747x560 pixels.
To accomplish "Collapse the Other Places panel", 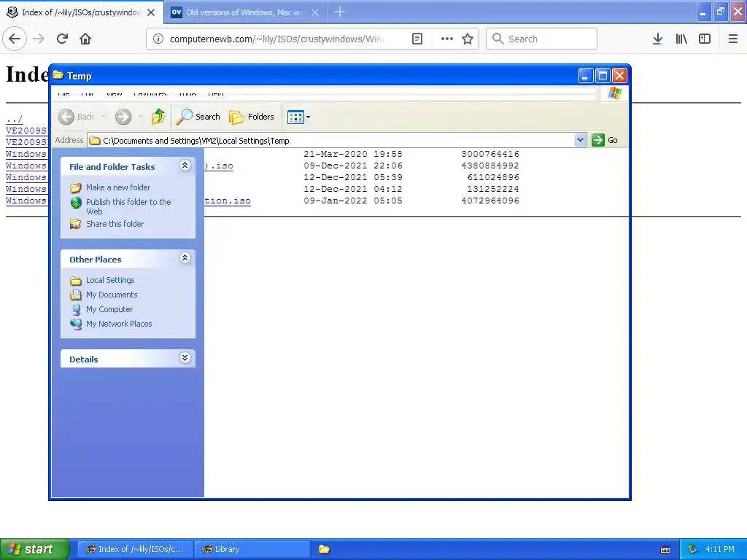I will pos(185,258).
